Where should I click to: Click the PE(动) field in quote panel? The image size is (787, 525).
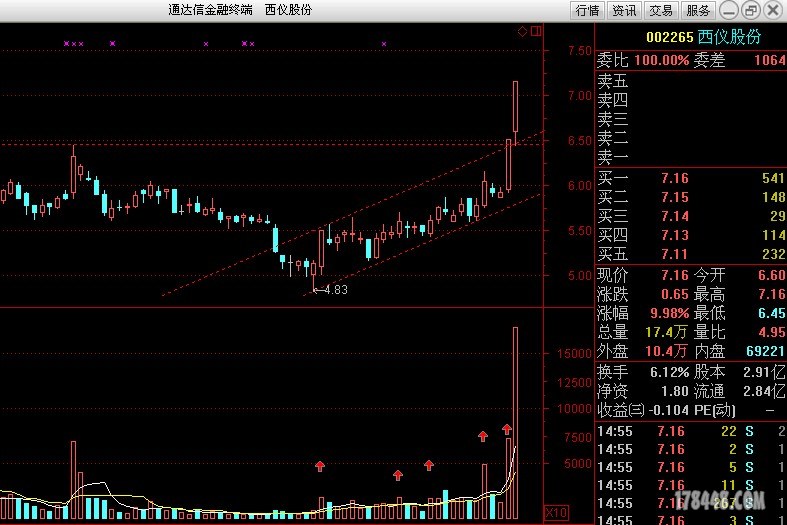pos(712,410)
